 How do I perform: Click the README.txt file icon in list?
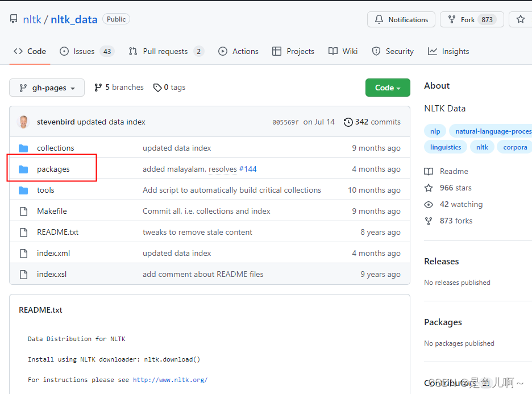click(x=23, y=233)
